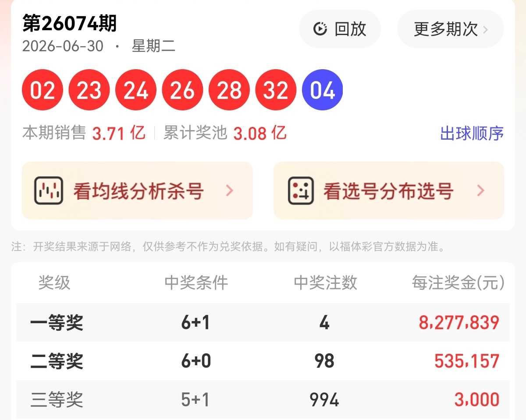Tap the second prize winner count 98
The width and height of the screenshot is (526, 420).
pos(324,361)
